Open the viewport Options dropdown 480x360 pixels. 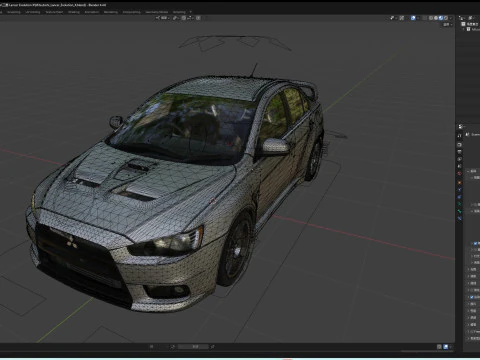(448, 25)
